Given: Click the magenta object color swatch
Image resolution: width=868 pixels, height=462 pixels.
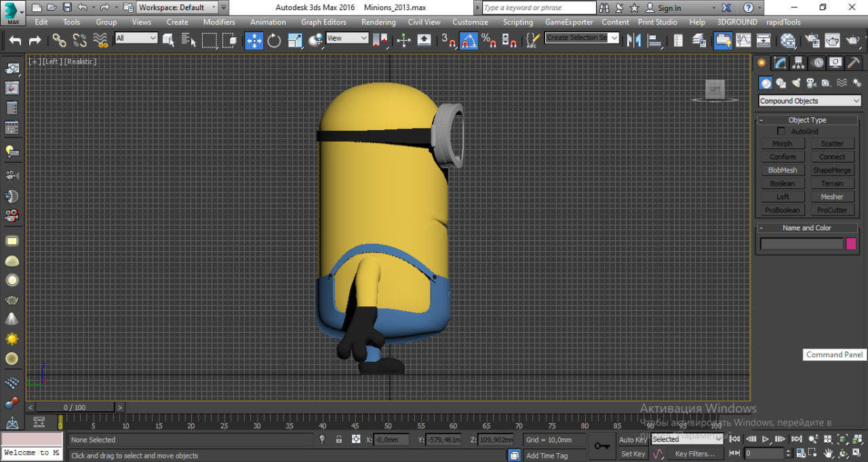Looking at the screenshot, I should [x=851, y=244].
